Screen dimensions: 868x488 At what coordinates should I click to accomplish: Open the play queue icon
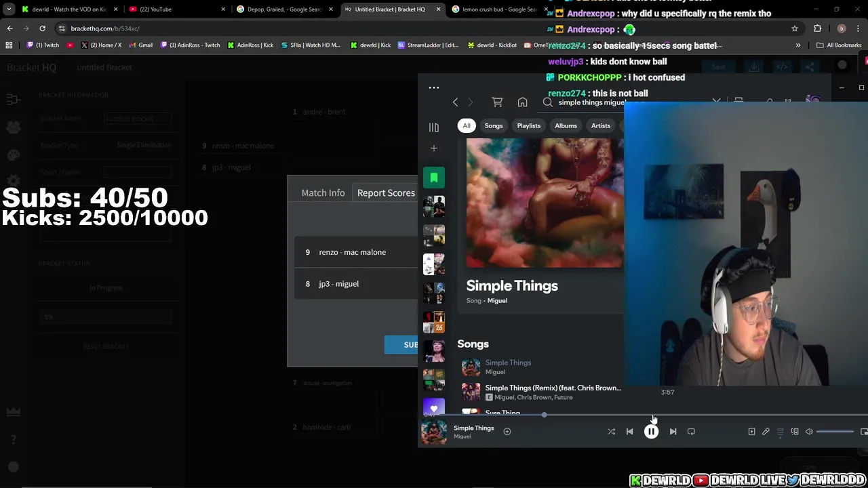click(x=780, y=432)
